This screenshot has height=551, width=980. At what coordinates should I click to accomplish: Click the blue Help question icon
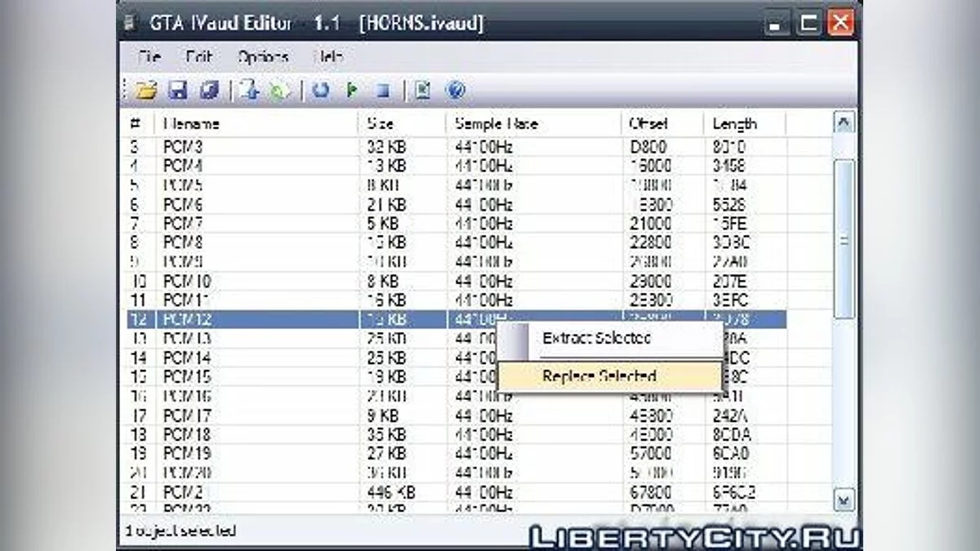[456, 91]
